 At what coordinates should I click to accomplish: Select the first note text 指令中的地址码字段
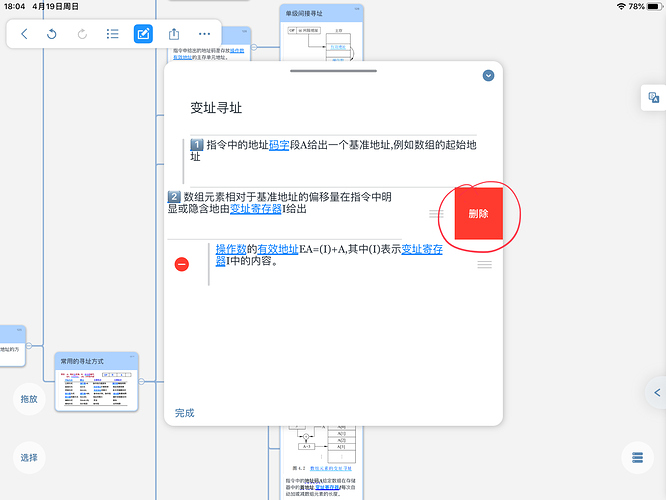pyautogui.click(x=333, y=151)
